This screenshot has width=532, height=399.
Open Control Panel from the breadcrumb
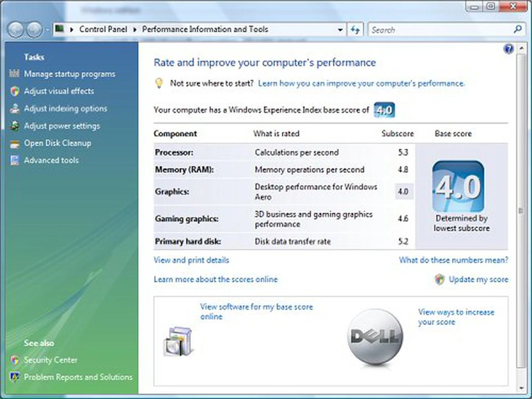[x=103, y=29]
